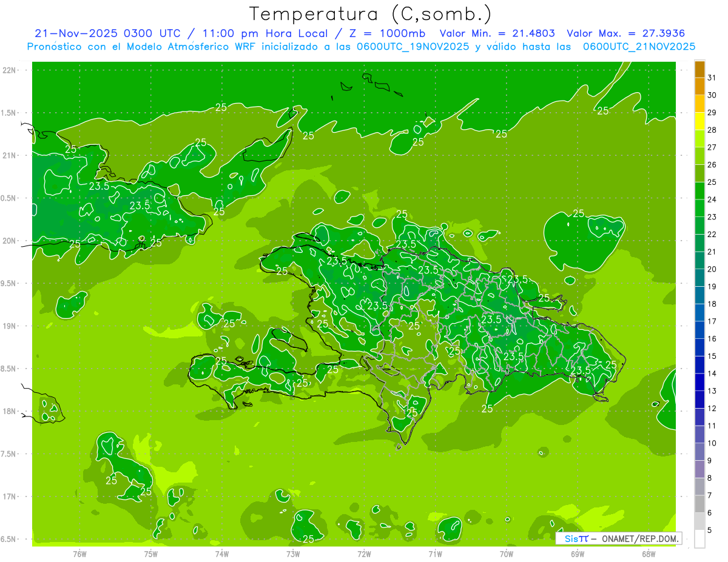Pick the green colorbar band between 23 and 24
This screenshot has width=728, height=562.
[700, 209]
